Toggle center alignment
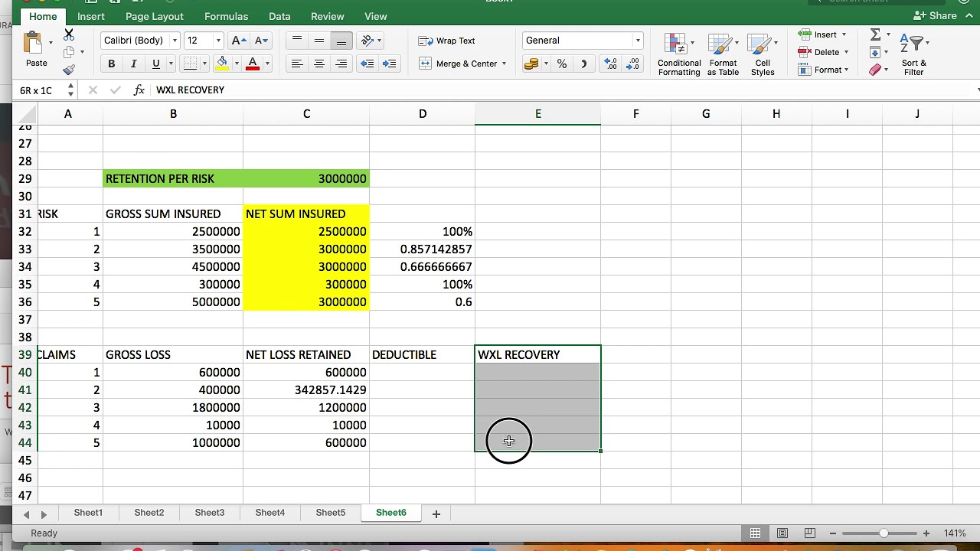 pos(319,64)
